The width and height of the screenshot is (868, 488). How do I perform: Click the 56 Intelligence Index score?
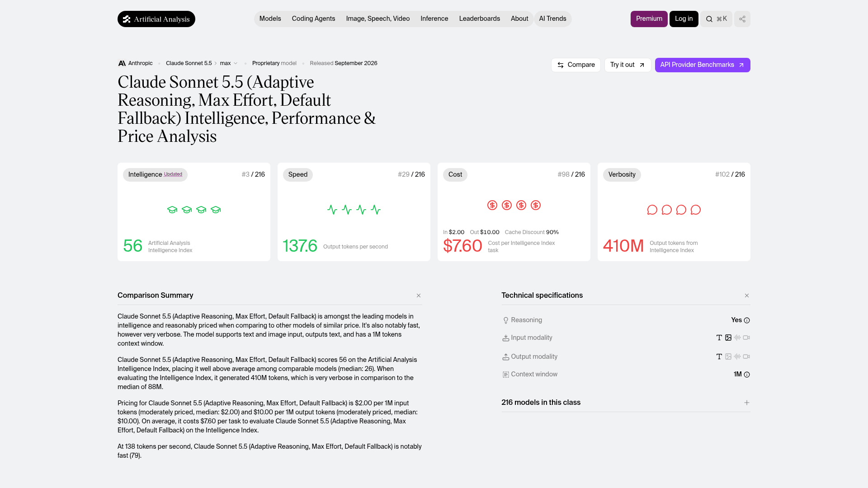coord(133,246)
